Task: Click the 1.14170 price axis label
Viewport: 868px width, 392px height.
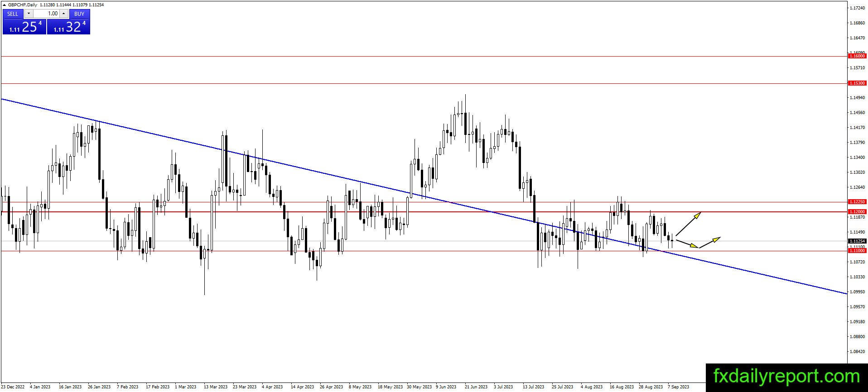Action: point(857,128)
